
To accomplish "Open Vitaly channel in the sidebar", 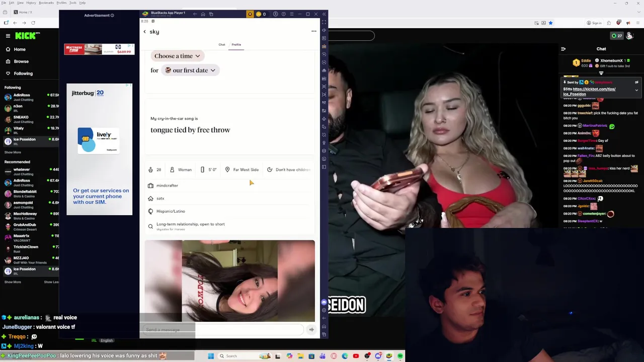I will tap(30, 130).
